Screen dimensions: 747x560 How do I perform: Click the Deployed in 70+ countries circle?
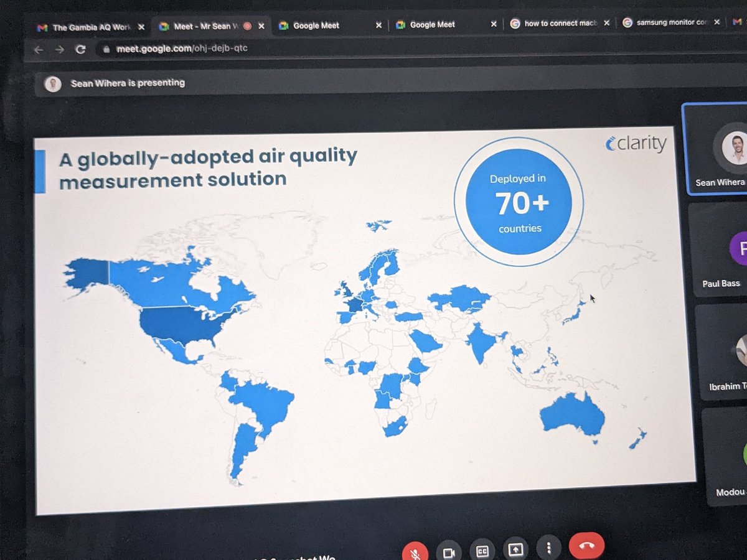tap(519, 202)
